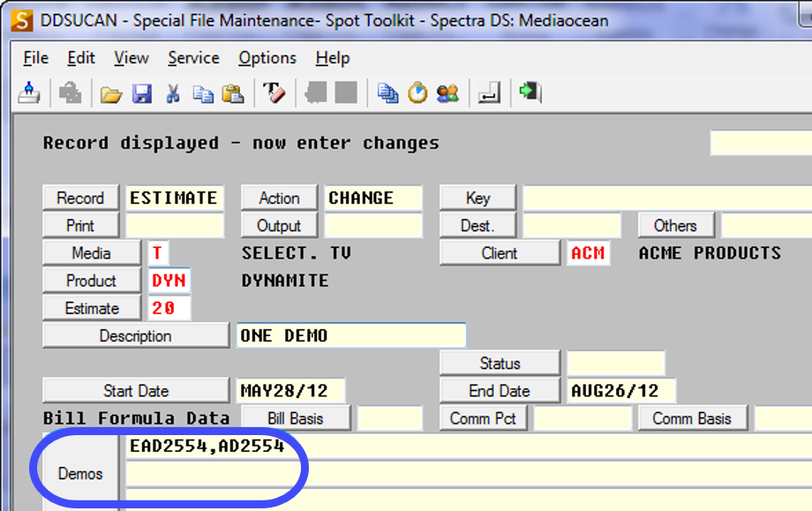Click the Others button

[676, 225]
